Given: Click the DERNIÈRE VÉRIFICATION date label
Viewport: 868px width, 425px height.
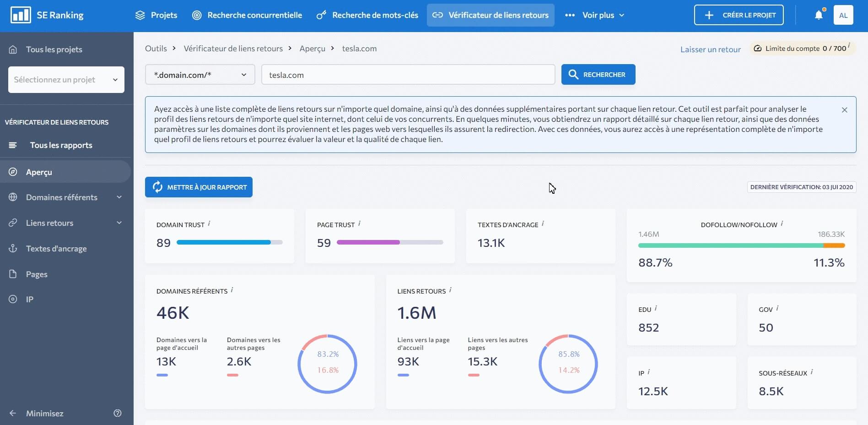Looking at the screenshot, I should [x=802, y=187].
